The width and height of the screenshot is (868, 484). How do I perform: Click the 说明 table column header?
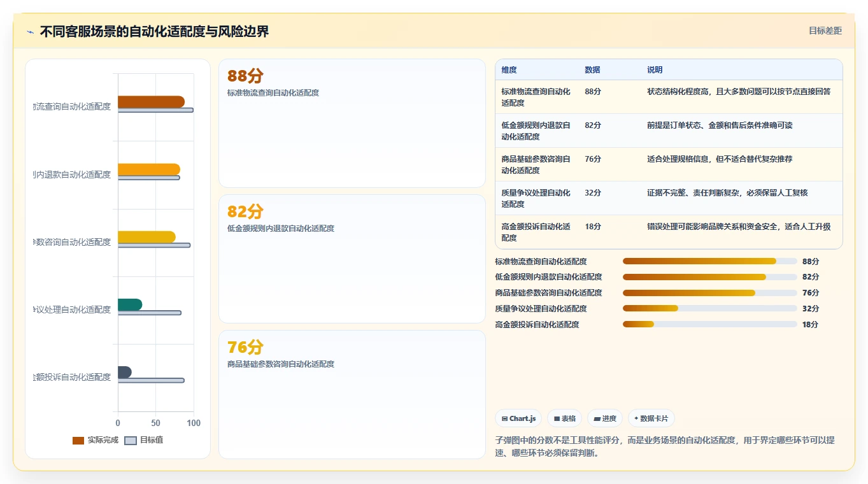click(x=655, y=70)
